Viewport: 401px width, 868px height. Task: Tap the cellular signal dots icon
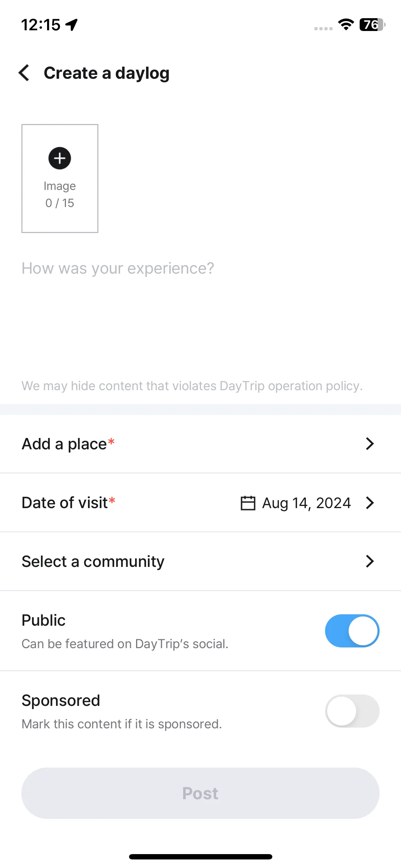(323, 29)
